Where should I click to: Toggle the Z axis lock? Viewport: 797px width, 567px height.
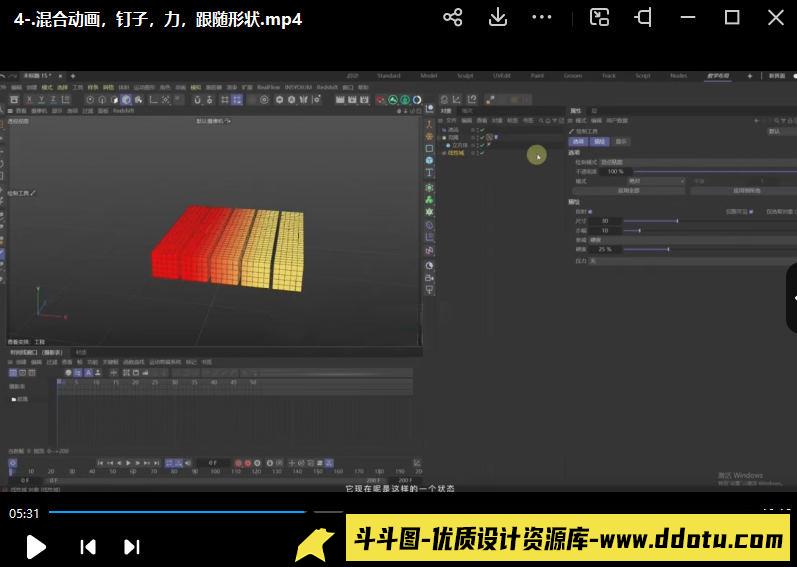[53, 100]
